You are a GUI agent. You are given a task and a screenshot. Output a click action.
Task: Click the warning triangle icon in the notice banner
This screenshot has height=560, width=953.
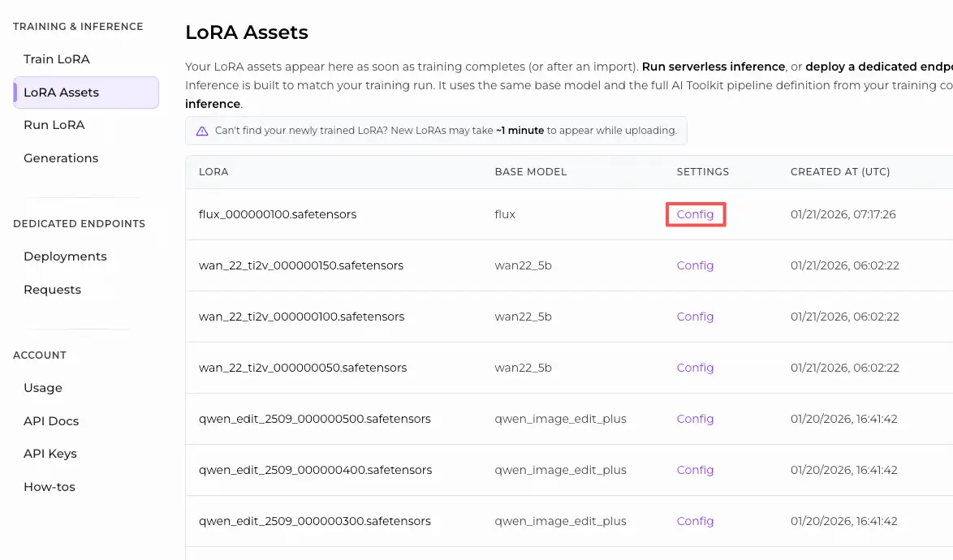pyautogui.click(x=201, y=130)
